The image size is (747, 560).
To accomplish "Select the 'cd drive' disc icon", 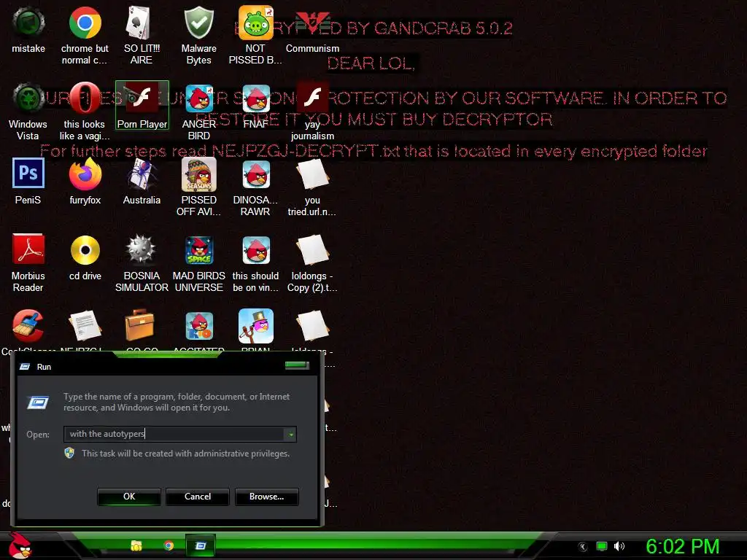I will point(85,257).
